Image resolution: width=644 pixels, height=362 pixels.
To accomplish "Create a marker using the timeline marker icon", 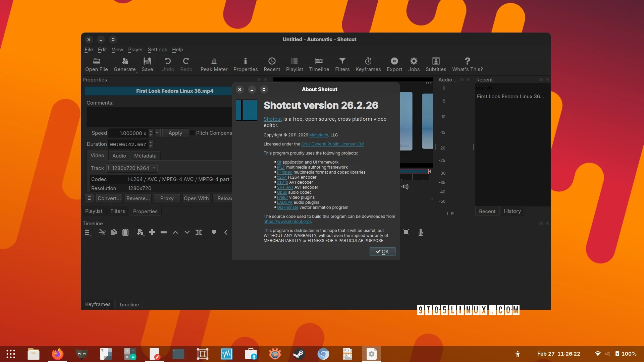I will [214, 232].
